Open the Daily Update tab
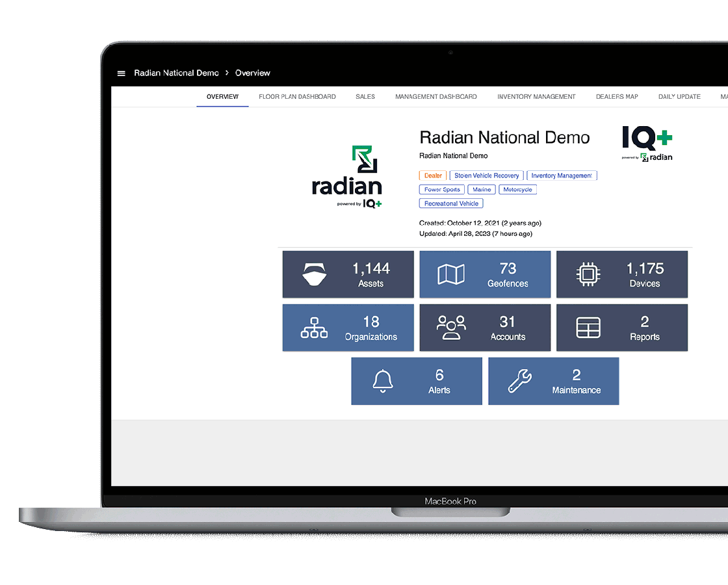This screenshot has width=728, height=585. [679, 97]
